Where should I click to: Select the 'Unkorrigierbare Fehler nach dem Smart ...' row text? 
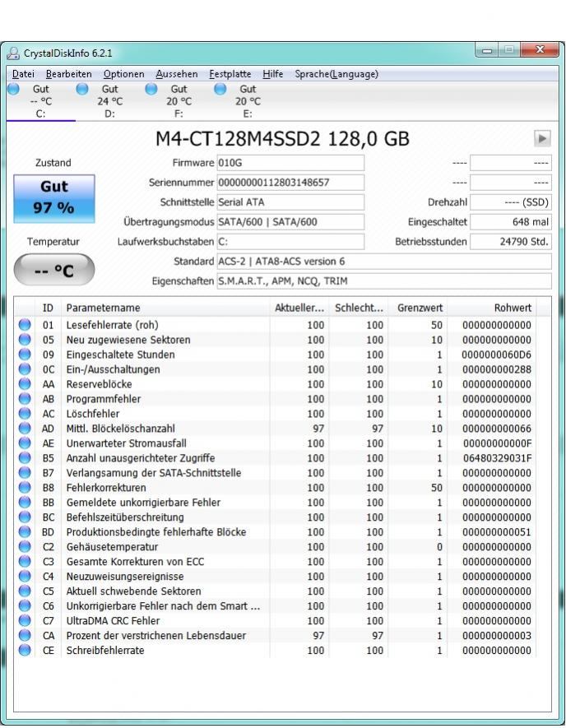coord(163,606)
